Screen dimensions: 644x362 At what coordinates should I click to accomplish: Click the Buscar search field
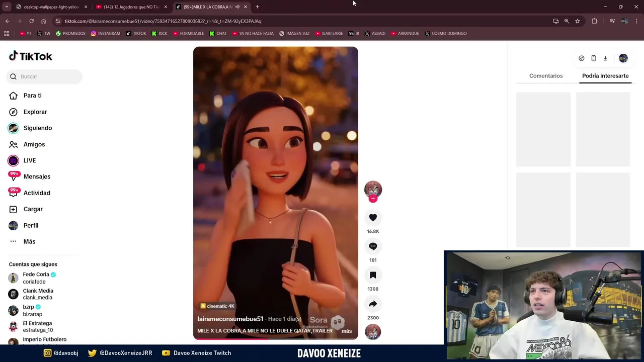(45, 76)
